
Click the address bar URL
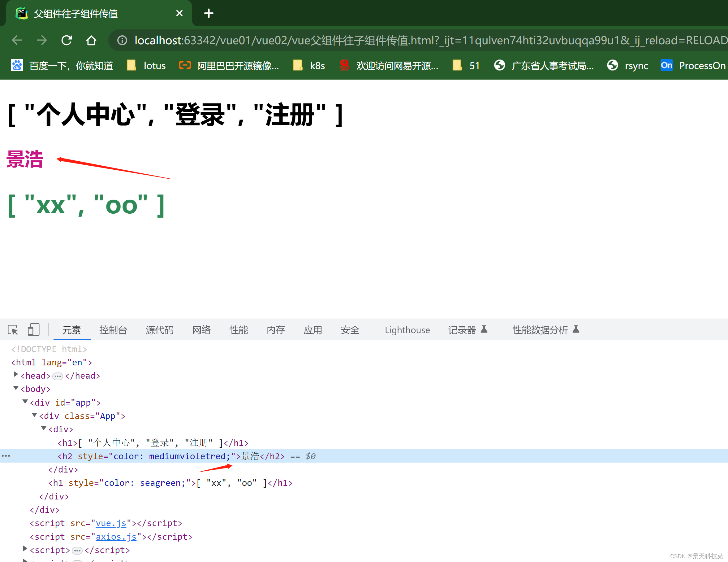430,40
